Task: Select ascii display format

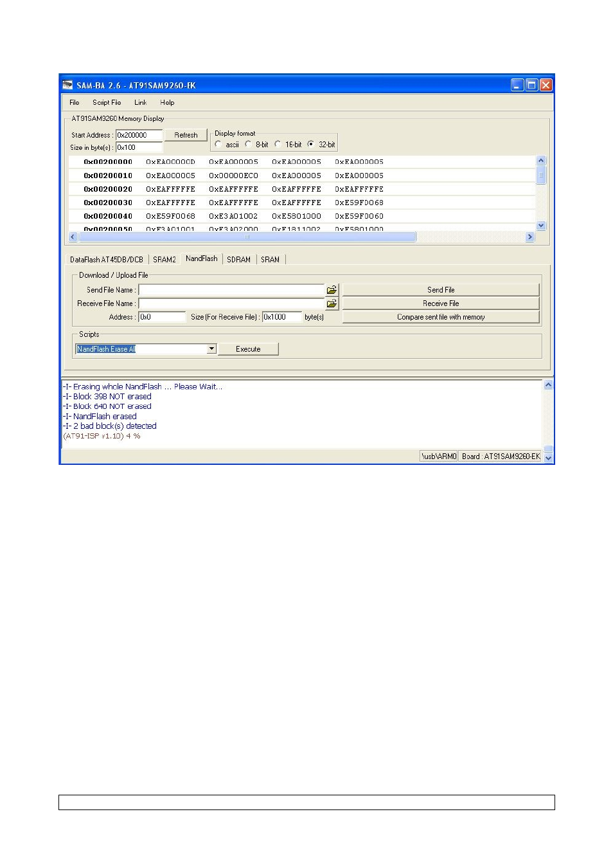Action: pos(218,144)
